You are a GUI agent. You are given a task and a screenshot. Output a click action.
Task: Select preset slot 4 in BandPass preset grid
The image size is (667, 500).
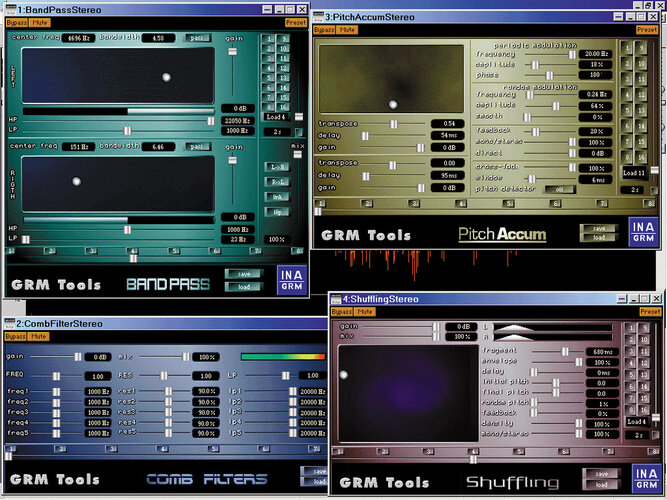point(268,68)
